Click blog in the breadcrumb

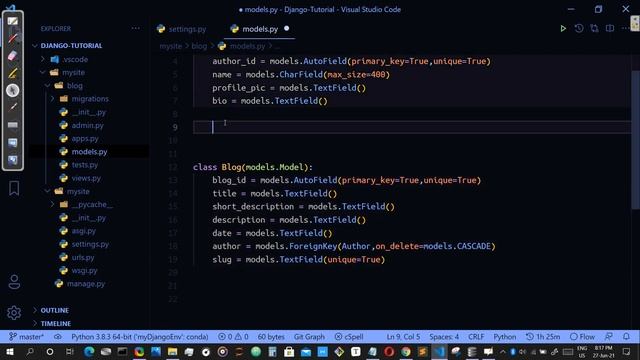pos(199,46)
